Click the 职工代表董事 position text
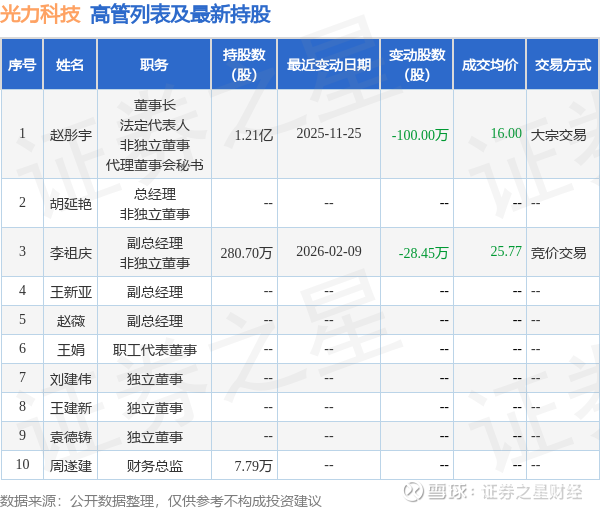Viewport: 600px width, 510px height. click(155, 350)
